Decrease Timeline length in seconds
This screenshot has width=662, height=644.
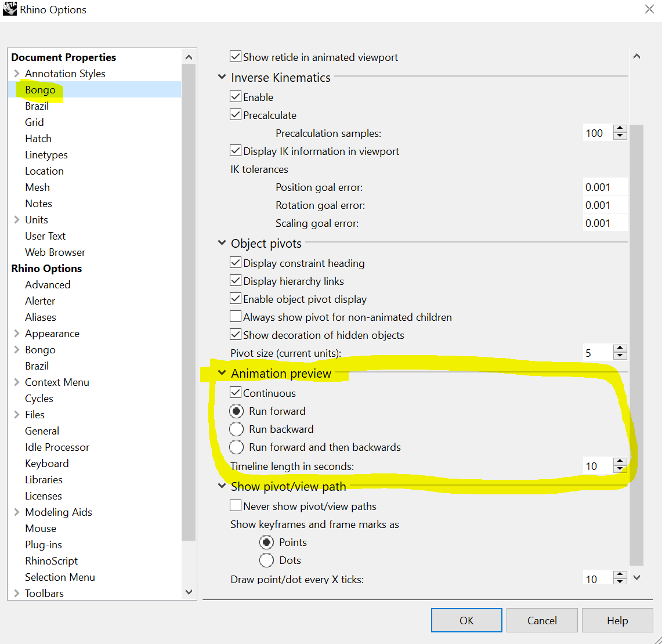point(620,469)
